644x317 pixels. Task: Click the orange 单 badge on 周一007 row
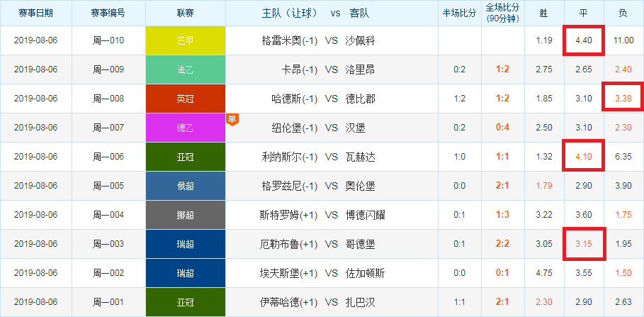[232, 119]
